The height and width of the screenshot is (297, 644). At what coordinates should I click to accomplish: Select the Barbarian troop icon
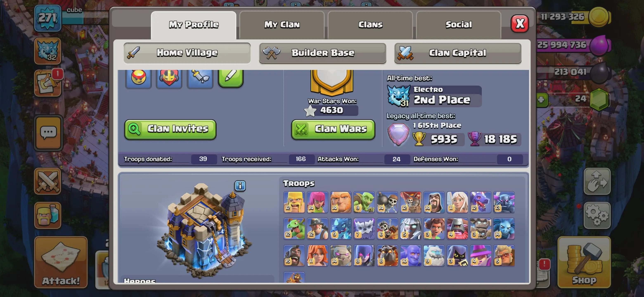pyautogui.click(x=294, y=202)
